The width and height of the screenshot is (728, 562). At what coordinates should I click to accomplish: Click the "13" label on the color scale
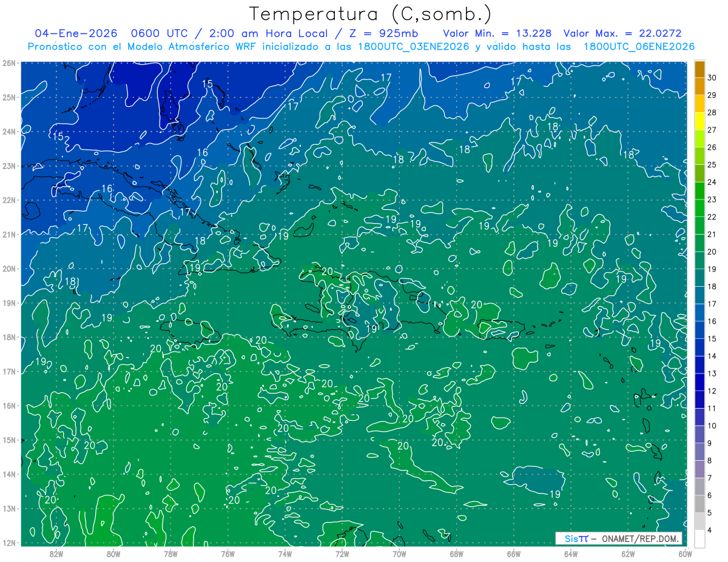pyautogui.click(x=712, y=373)
